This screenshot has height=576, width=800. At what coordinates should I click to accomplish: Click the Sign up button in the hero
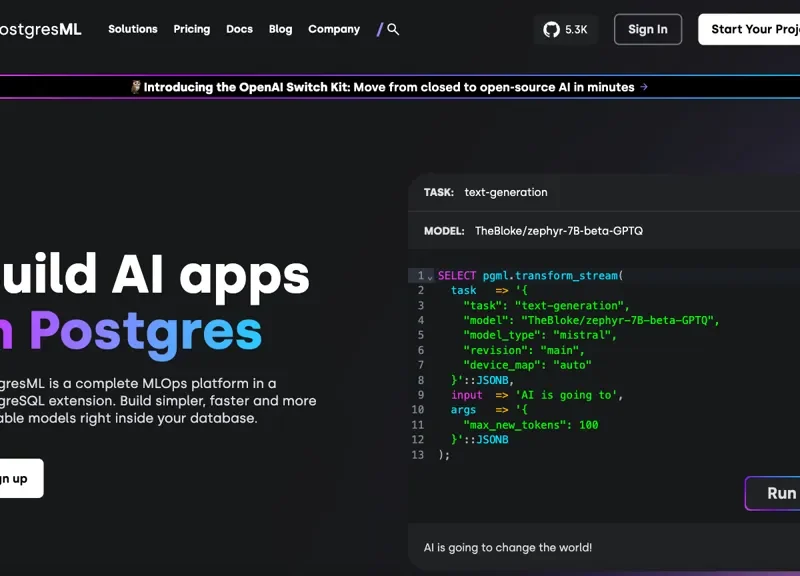[15, 478]
